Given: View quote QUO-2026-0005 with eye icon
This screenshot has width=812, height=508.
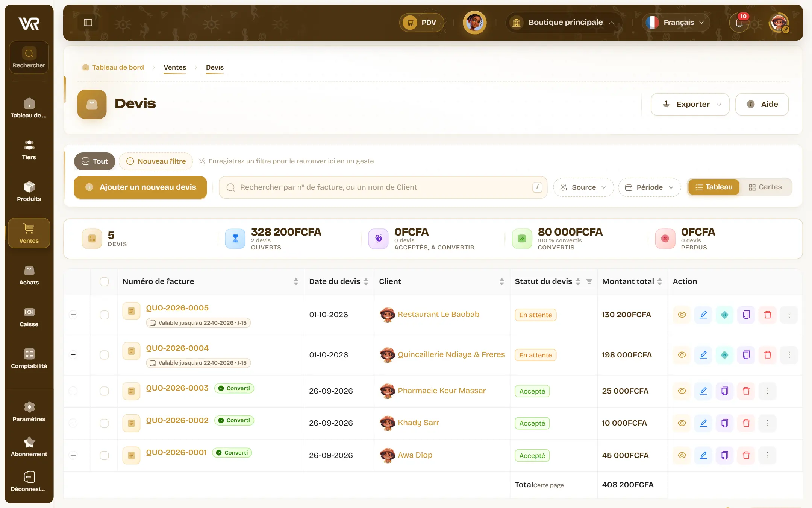Looking at the screenshot, I should click(x=682, y=315).
